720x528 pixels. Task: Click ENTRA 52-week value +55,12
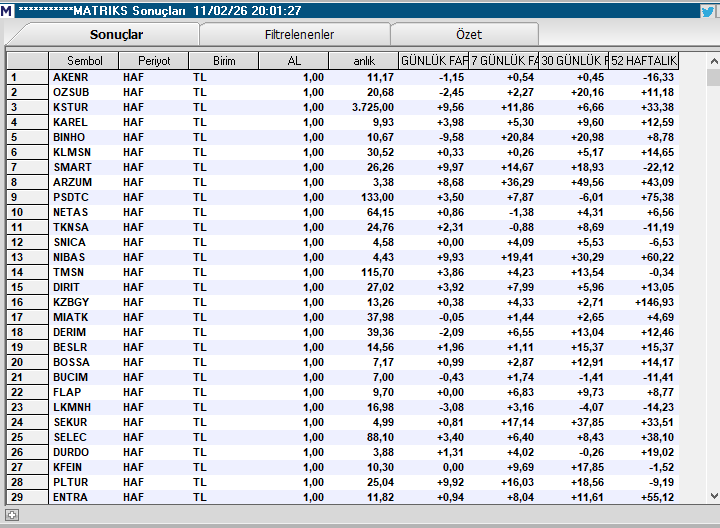(658, 497)
